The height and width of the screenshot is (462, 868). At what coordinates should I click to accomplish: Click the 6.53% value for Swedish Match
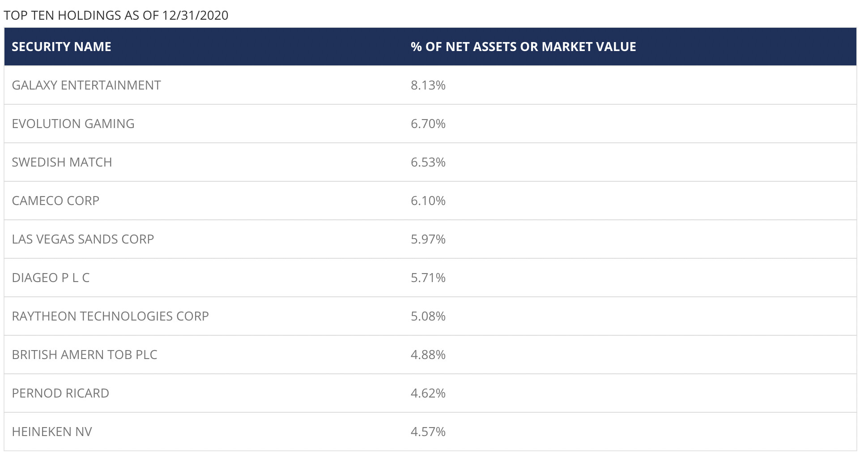coord(428,163)
